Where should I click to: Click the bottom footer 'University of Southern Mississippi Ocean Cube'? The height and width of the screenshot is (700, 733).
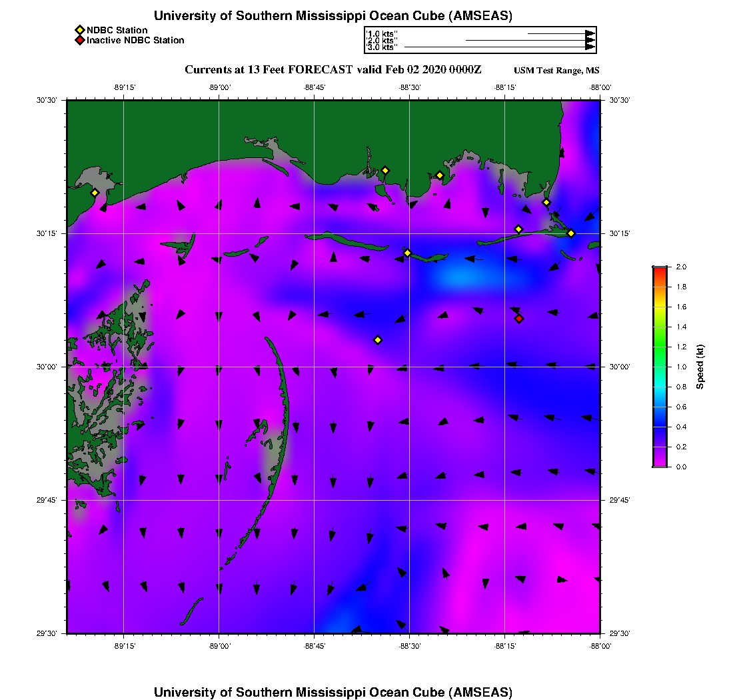click(x=299, y=692)
